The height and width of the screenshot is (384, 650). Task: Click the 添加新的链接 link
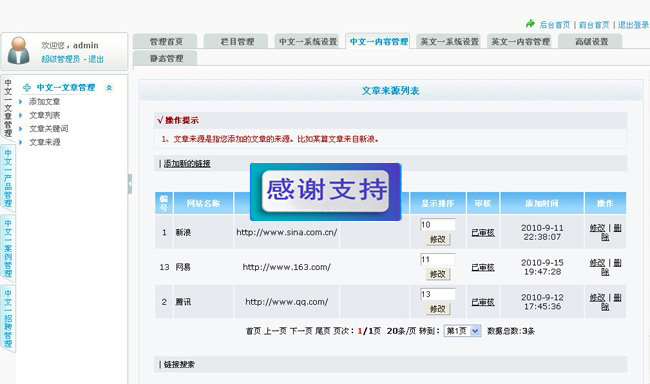click(x=187, y=164)
